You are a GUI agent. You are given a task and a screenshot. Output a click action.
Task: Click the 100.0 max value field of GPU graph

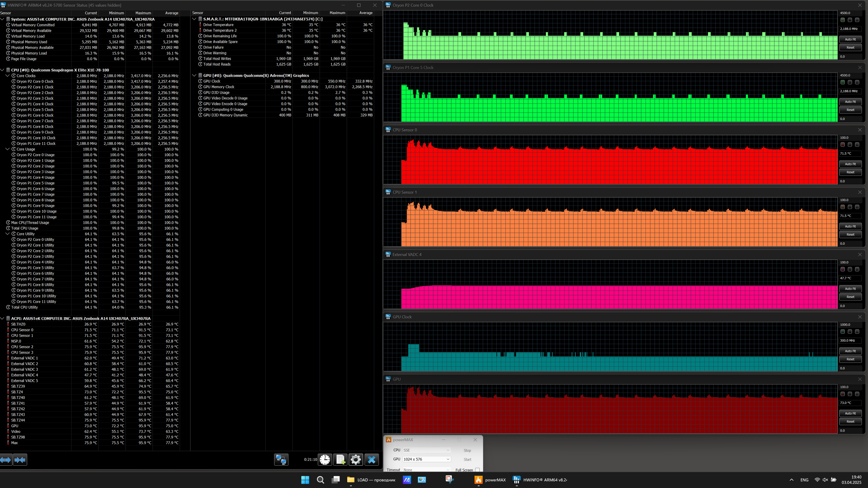click(x=849, y=387)
